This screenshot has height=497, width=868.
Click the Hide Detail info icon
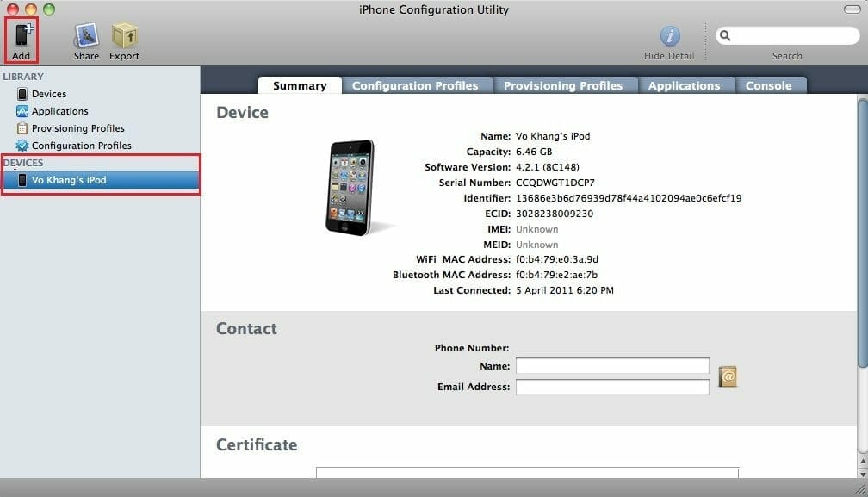point(669,36)
